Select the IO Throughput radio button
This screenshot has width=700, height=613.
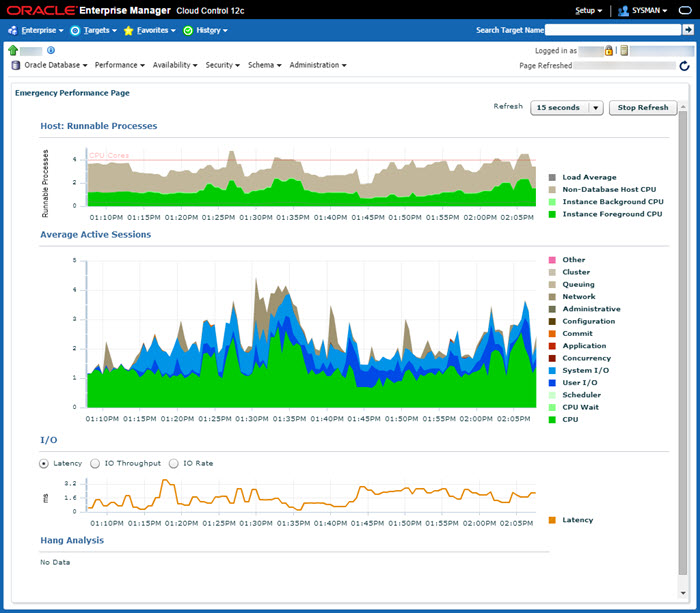click(95, 463)
